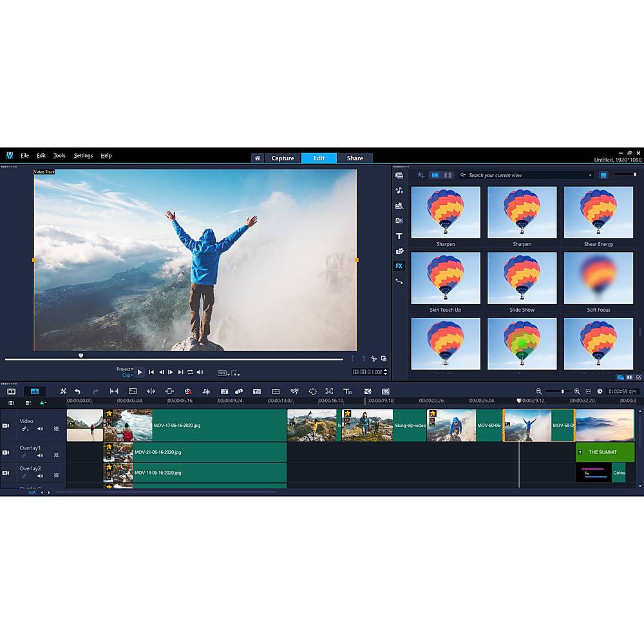
Task: Click the scissors split clip icon
Action: click(374, 359)
